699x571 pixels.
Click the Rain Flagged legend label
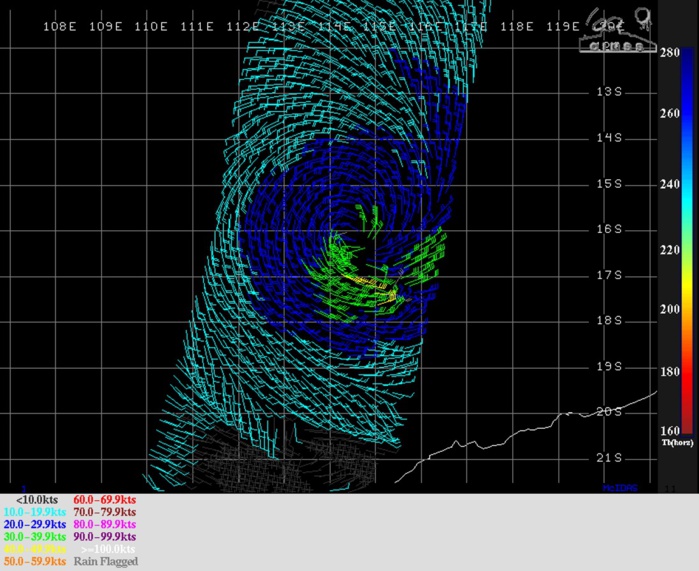[105, 561]
